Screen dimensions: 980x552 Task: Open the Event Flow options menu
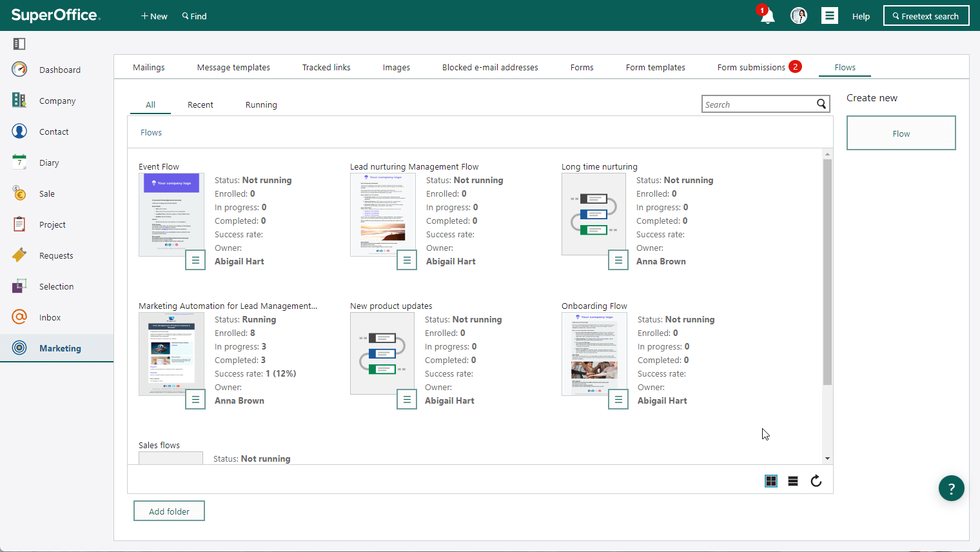pos(195,261)
